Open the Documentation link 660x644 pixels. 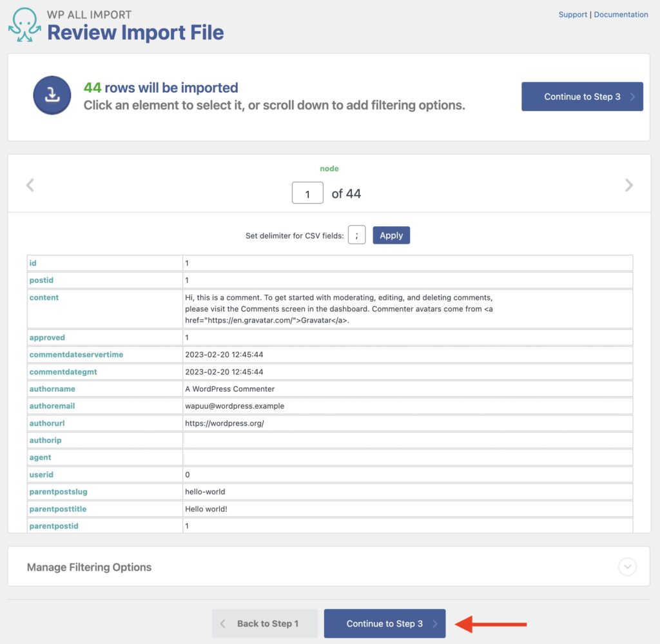click(621, 14)
